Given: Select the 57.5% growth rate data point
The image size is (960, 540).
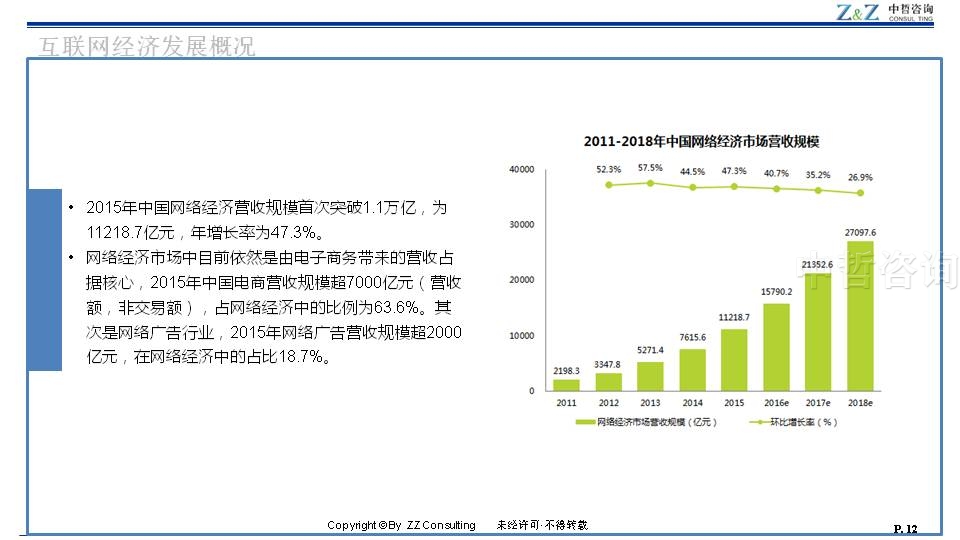Looking at the screenshot, I should [x=650, y=183].
